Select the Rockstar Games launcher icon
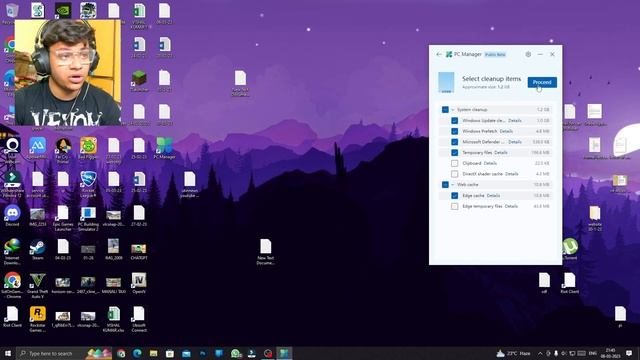Image resolution: width=640 pixels, height=360 pixels. click(x=38, y=319)
